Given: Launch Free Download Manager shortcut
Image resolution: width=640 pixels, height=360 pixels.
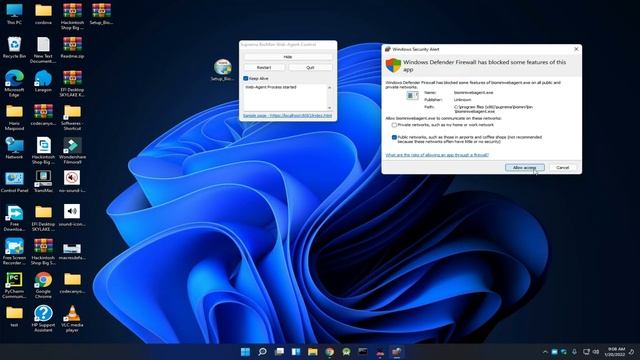Looking at the screenshot, I should coord(14,218).
